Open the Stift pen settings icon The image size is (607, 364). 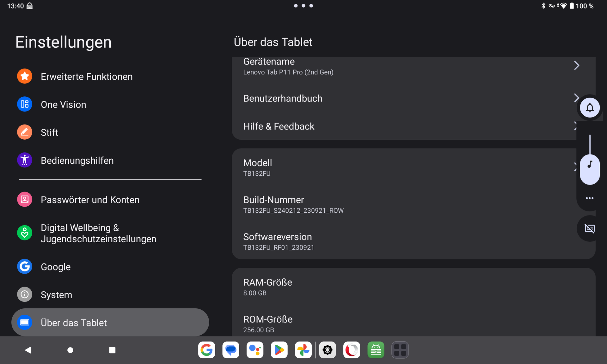(25, 132)
